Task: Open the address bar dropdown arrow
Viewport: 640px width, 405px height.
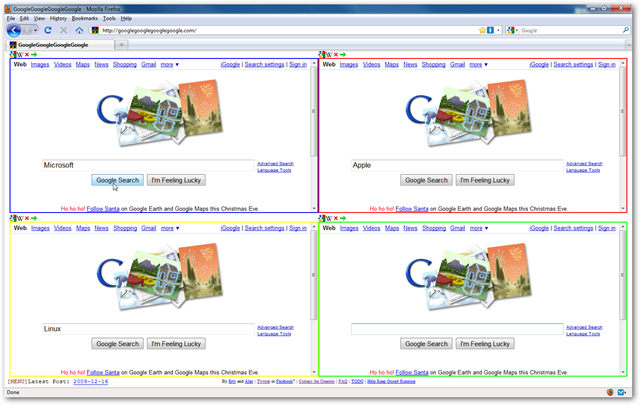Action: click(498, 31)
